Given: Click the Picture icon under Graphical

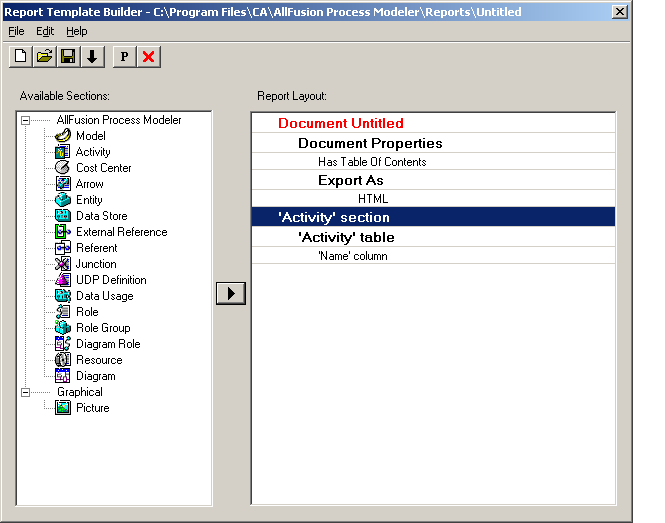Looking at the screenshot, I should point(63,408).
